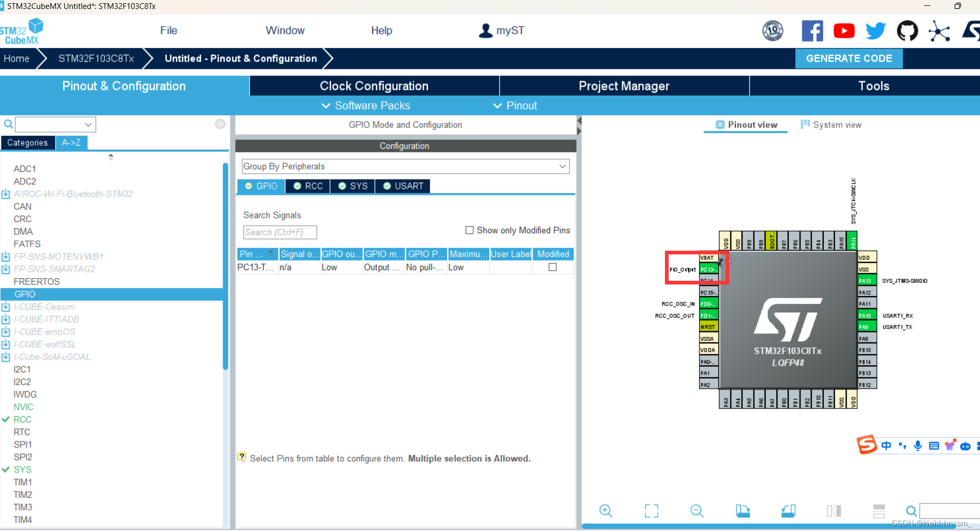Click the help question mark hint icon
The image size is (980, 532).
[x=242, y=457]
